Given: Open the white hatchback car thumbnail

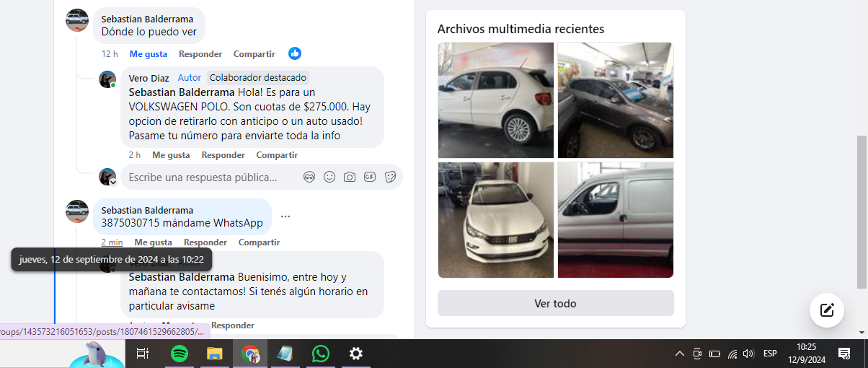Looking at the screenshot, I should [x=496, y=100].
